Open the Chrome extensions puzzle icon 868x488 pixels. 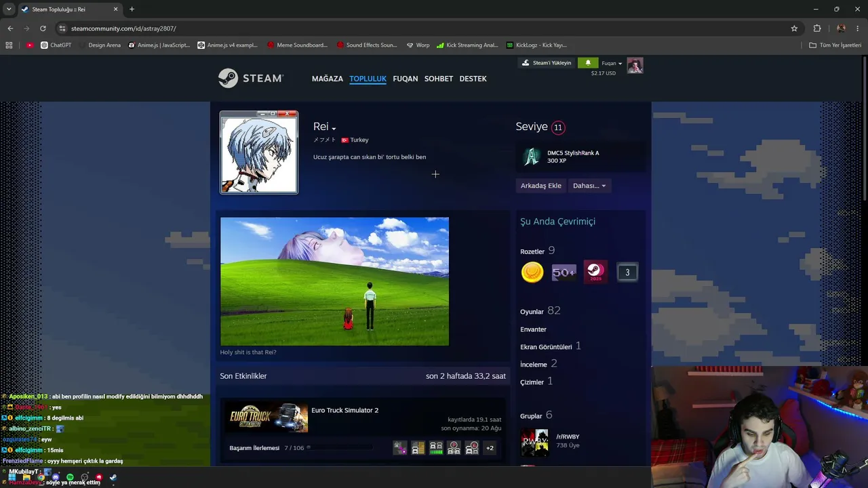(x=817, y=28)
